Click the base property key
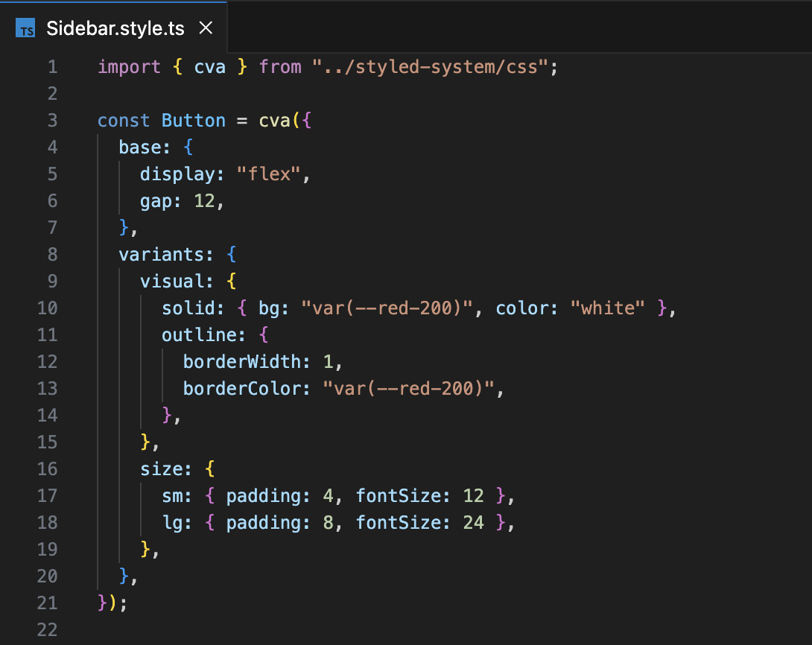This screenshot has height=645, width=812. (x=139, y=147)
